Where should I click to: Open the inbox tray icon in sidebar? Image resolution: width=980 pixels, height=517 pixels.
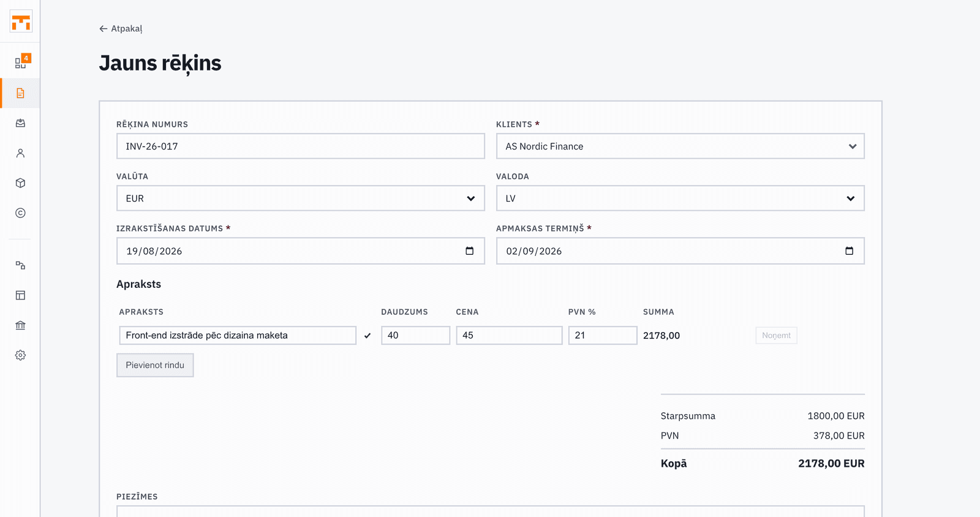pos(20,123)
